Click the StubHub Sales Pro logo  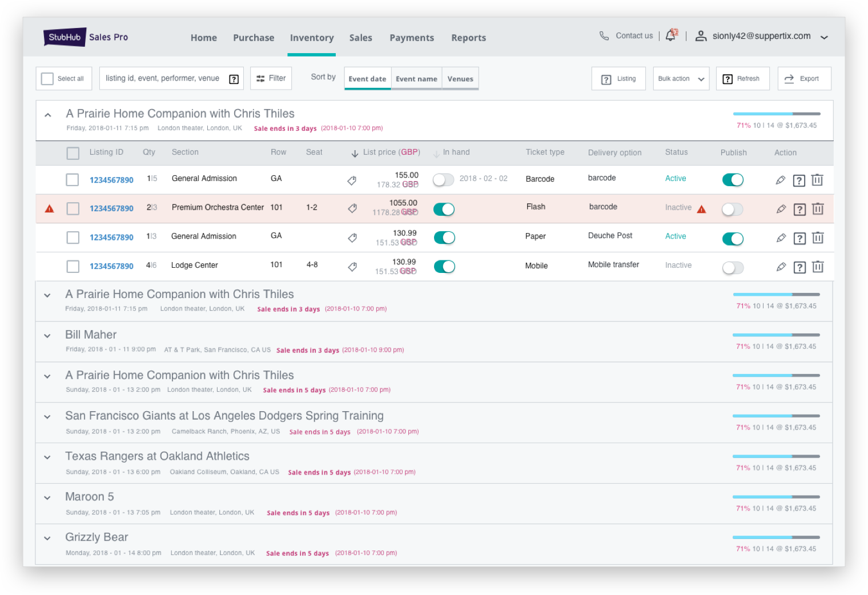click(x=86, y=37)
